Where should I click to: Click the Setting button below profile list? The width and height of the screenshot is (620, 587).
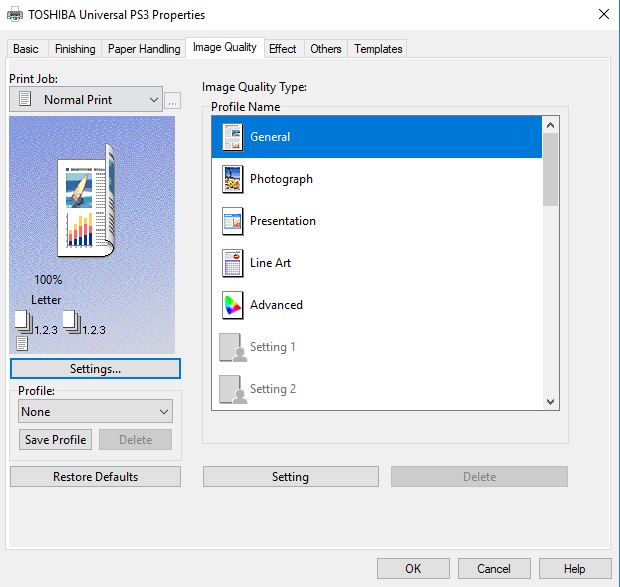(291, 476)
